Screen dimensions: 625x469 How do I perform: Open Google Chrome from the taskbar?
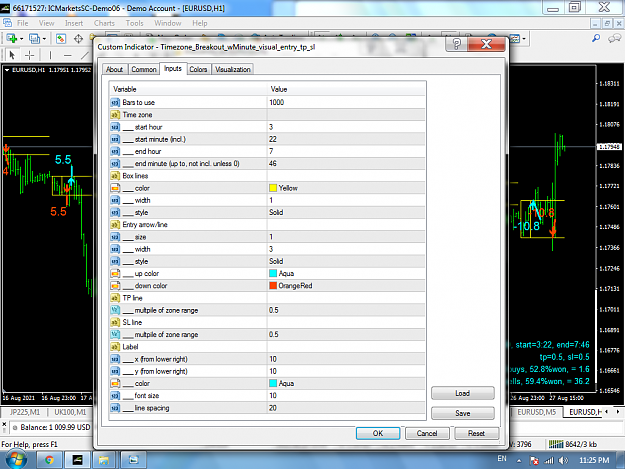click(x=49, y=460)
